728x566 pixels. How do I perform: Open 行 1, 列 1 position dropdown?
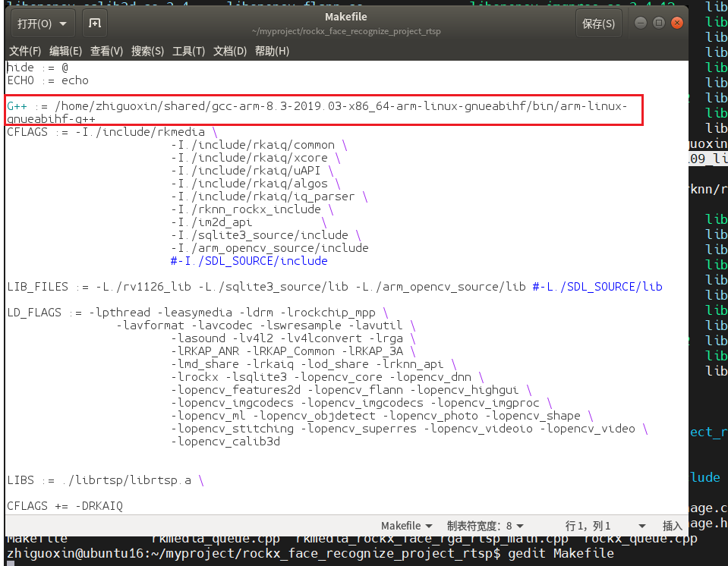605,526
